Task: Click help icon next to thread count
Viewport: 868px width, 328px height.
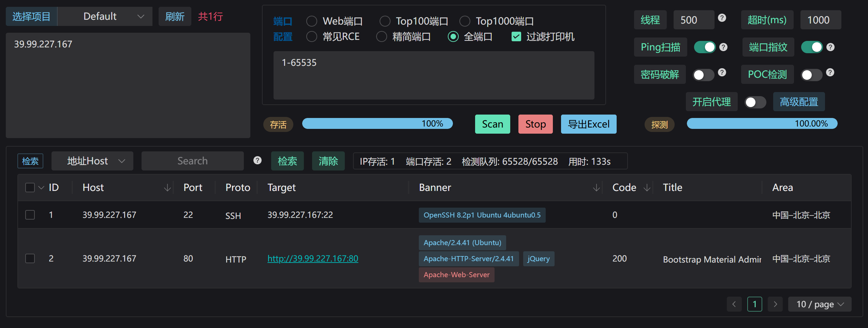Action: coord(722,18)
